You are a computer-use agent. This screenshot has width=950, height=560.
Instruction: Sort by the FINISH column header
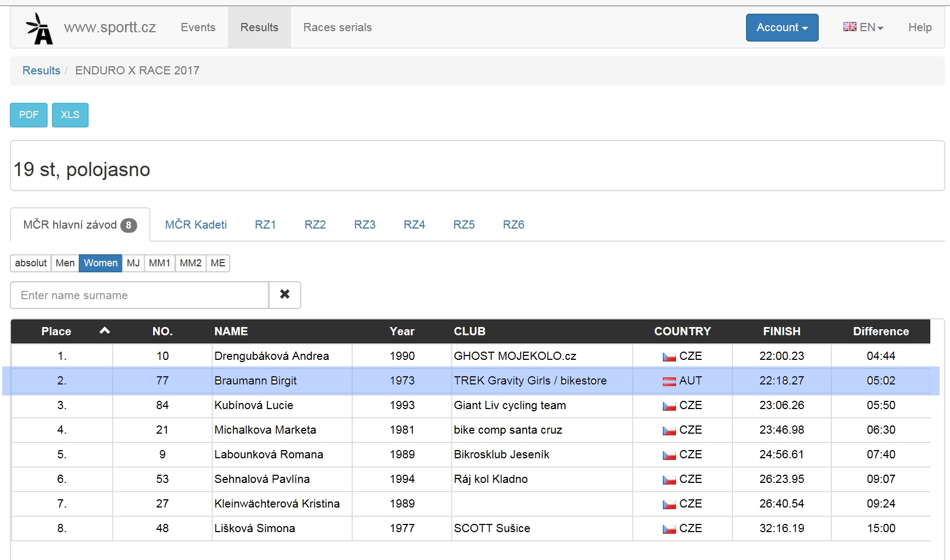coord(782,331)
